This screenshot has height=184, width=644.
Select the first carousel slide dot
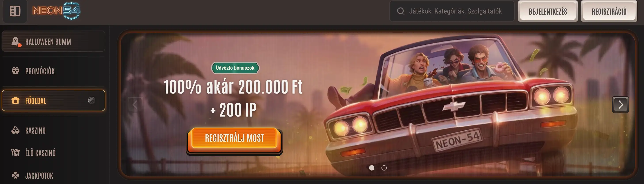point(372,168)
